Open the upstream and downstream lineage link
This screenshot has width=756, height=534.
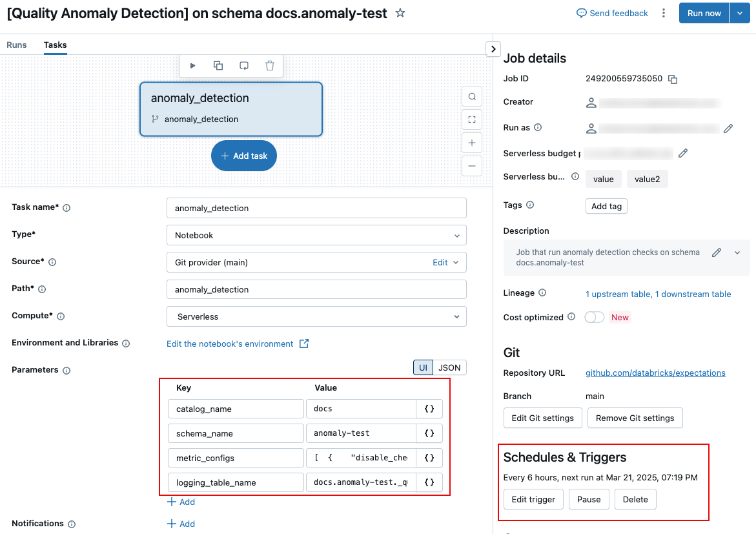[x=659, y=293]
